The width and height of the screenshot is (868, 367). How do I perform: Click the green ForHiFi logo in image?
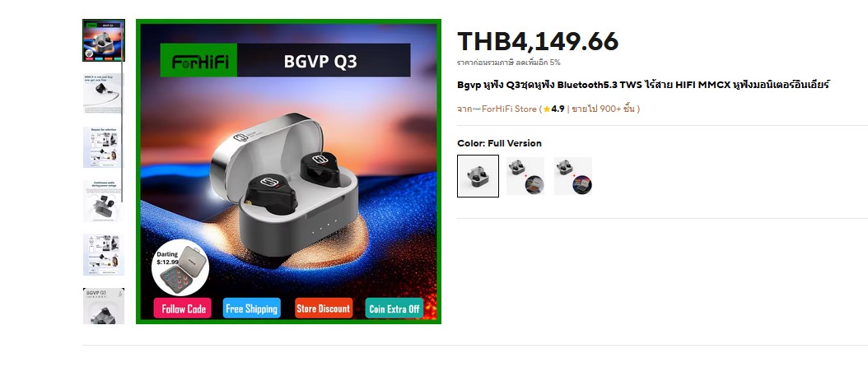point(198,60)
